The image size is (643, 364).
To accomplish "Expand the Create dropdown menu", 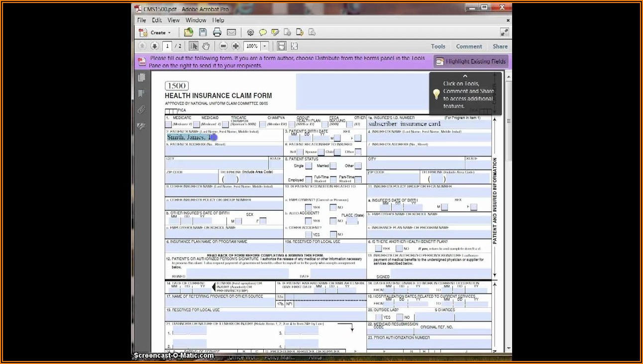I will (x=169, y=33).
